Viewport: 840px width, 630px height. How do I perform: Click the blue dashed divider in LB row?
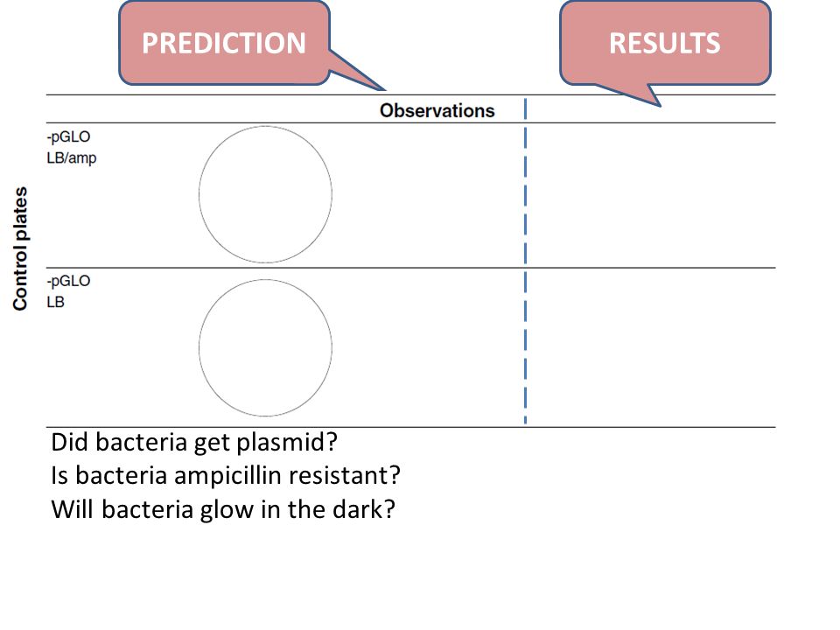pos(525,347)
